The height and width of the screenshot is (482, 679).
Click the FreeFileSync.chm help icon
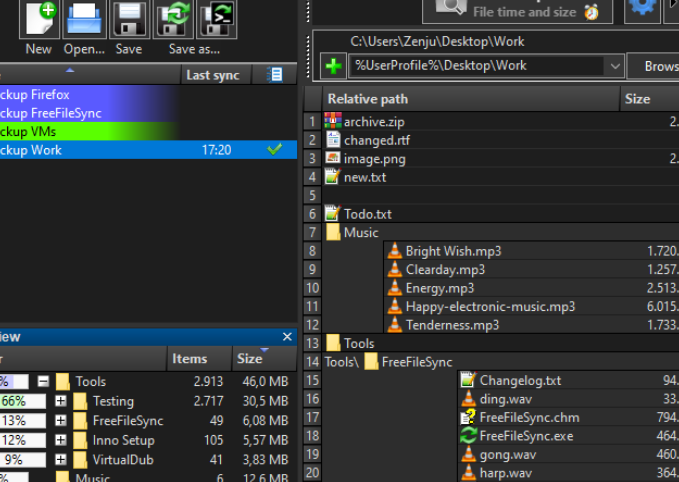(469, 417)
